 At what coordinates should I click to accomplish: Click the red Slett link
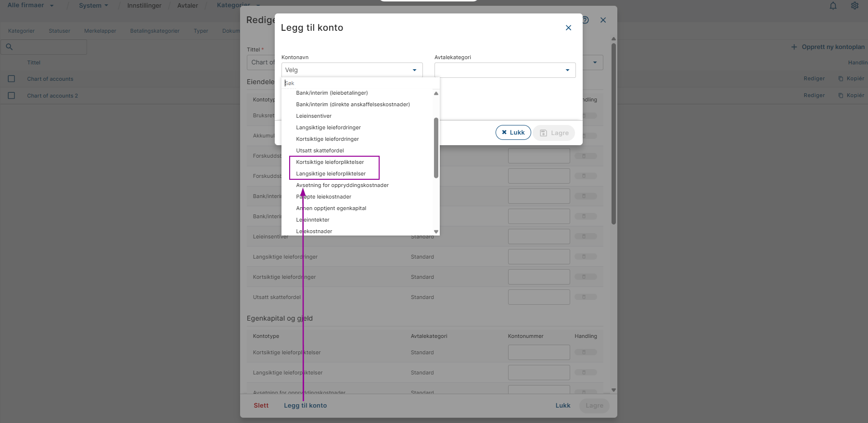261,406
